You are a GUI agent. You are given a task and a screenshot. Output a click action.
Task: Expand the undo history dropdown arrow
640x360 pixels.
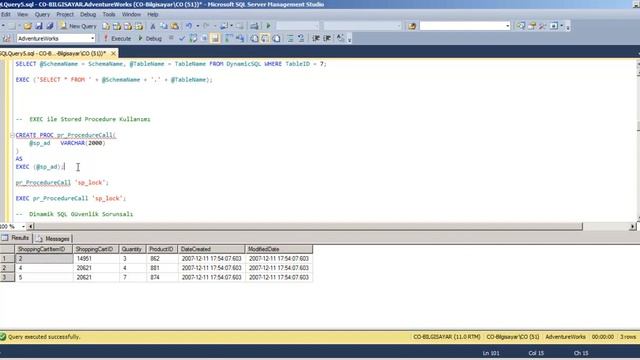tap(198, 26)
